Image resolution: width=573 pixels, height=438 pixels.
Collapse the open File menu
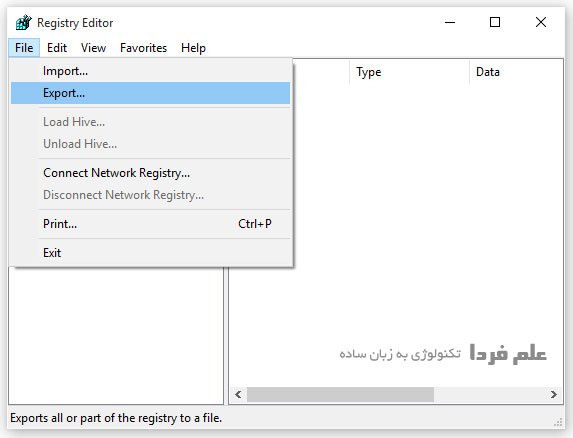pyautogui.click(x=24, y=48)
